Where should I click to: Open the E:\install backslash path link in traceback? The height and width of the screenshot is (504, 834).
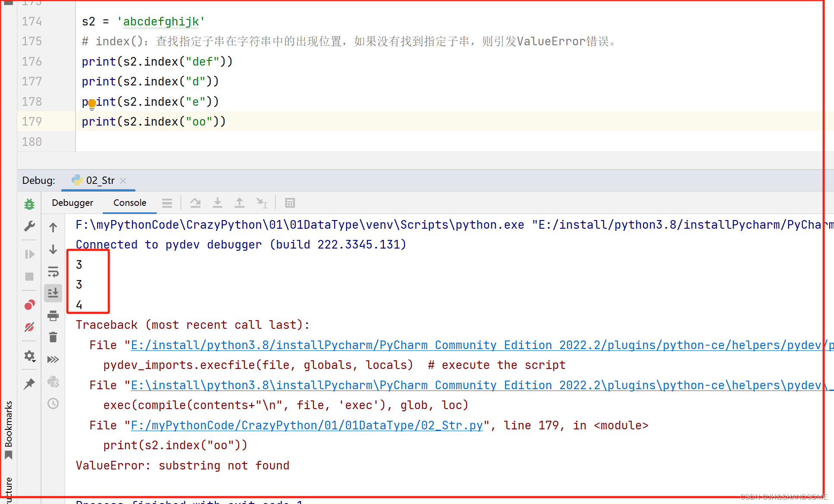coord(482,385)
